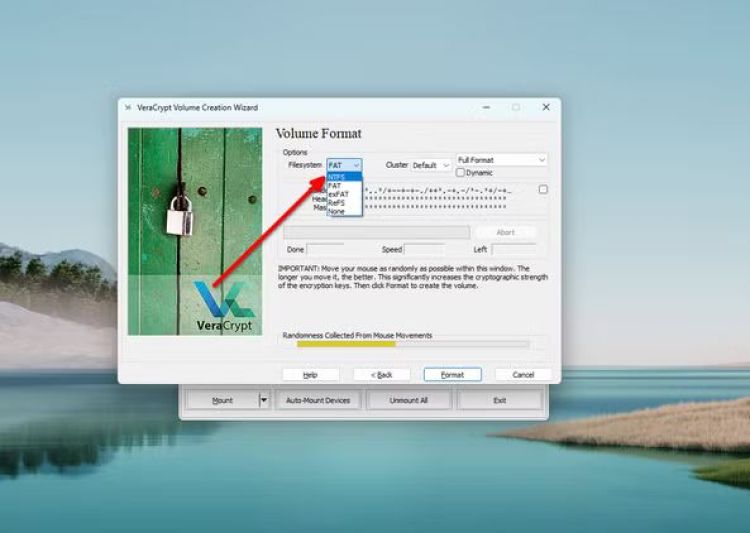Click the VeraCrypt logo in the wizard image
750x533 pixels.
[x=224, y=303]
